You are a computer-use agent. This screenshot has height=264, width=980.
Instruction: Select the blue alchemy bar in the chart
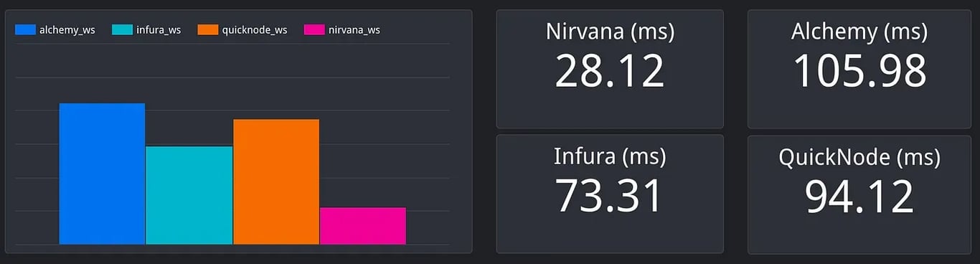pyautogui.click(x=102, y=174)
